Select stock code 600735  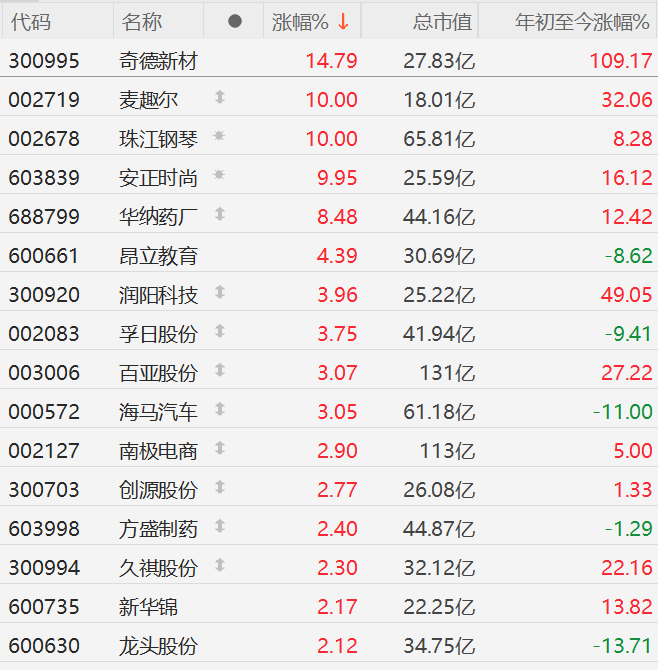[44, 607]
